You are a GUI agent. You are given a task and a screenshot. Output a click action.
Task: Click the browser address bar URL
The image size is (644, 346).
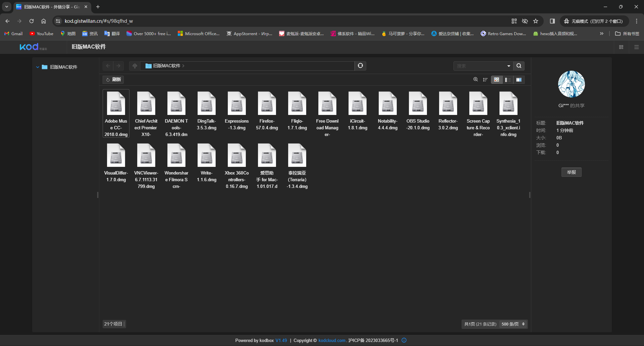pos(99,21)
